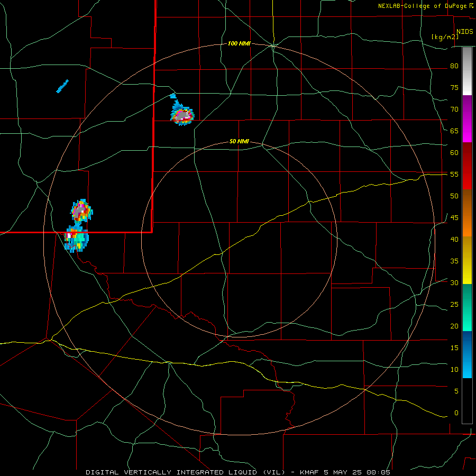Click the 40 value on the VIL scale
Screen dimensions: 476x476
tap(454, 239)
